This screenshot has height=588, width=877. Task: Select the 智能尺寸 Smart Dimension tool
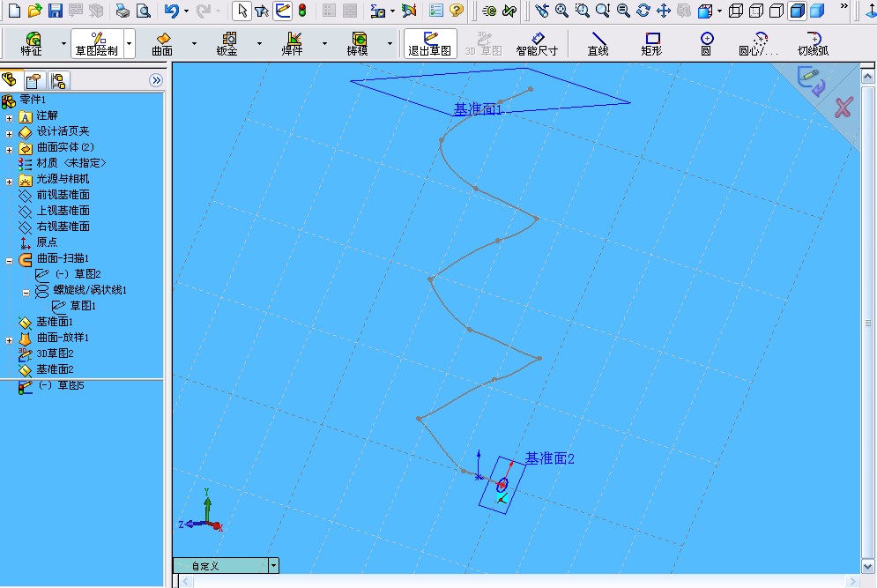[537, 44]
